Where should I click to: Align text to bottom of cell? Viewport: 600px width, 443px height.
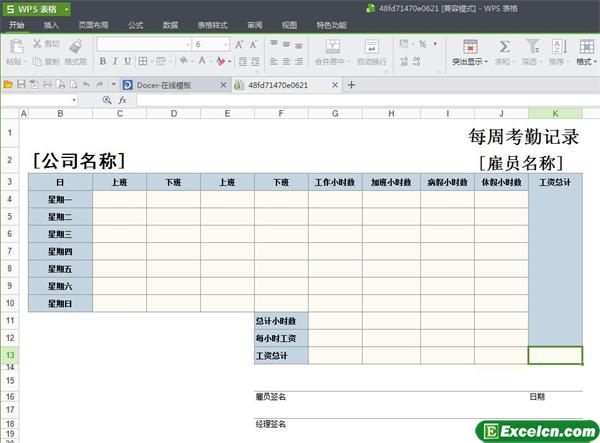point(298,45)
